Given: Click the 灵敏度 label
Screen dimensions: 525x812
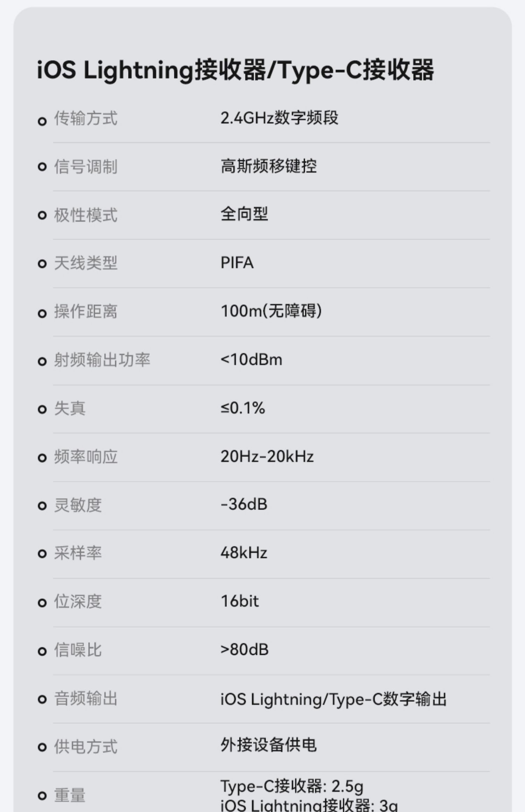Looking at the screenshot, I should pyautogui.click(x=78, y=505).
